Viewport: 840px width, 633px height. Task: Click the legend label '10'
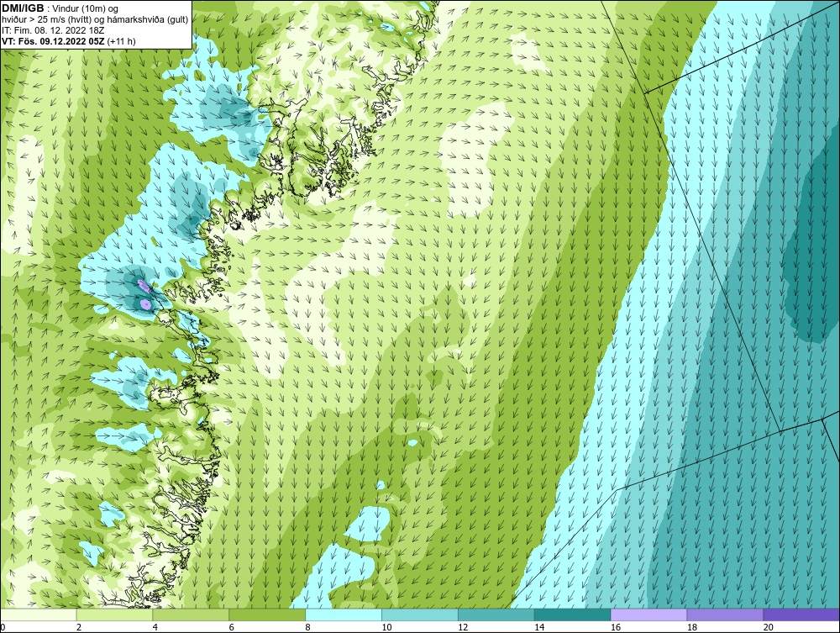tap(386, 627)
